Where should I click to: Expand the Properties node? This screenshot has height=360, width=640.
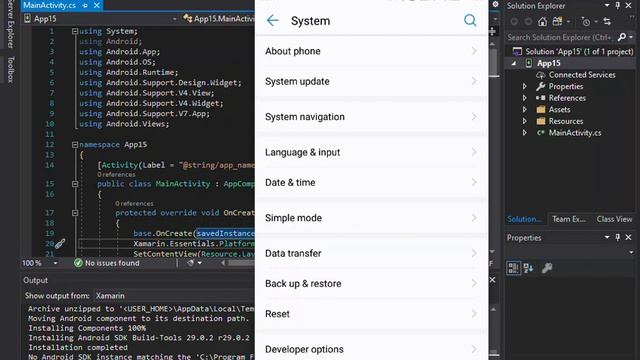525,87
